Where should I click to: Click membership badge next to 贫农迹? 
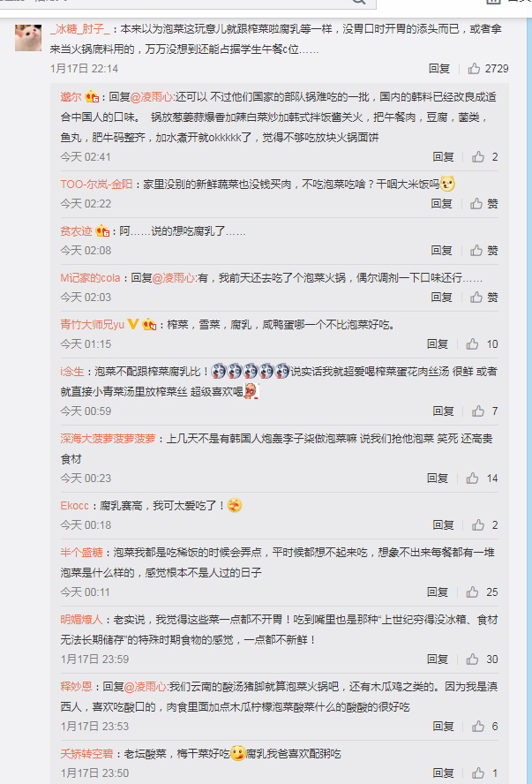click(x=102, y=231)
